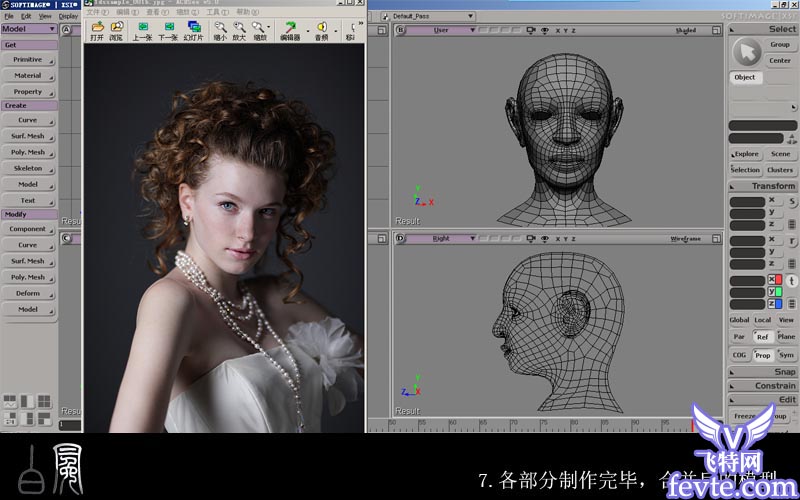Viewport: 800px width, 500px height.
Task: Enable Prop transform option
Action: click(762, 355)
